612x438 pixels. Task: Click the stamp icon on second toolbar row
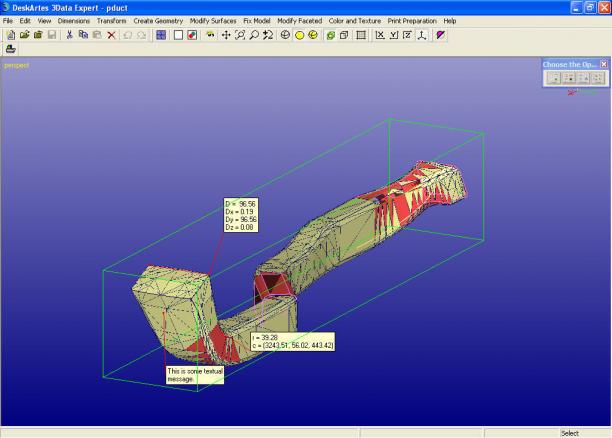(11, 49)
